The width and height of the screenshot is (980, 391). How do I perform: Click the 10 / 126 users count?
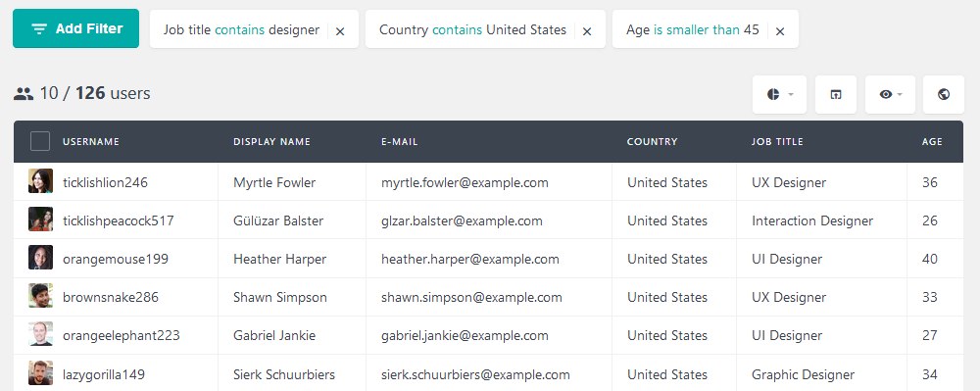pos(82,94)
